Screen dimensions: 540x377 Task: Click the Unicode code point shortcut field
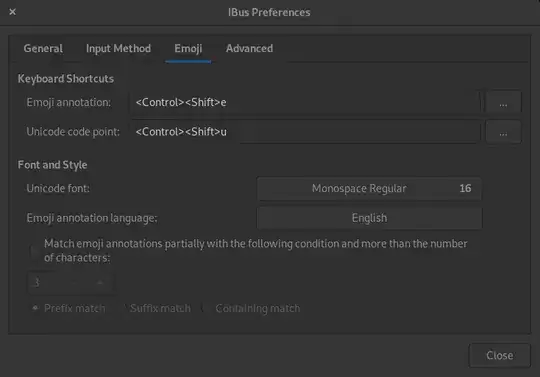pyautogui.click(x=305, y=132)
